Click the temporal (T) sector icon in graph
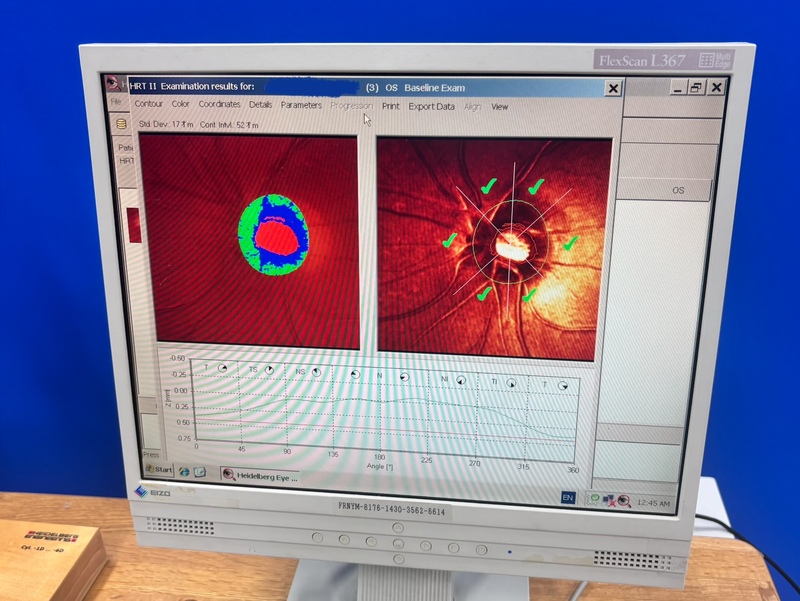Viewport: 800px width, 601px height. click(223, 368)
